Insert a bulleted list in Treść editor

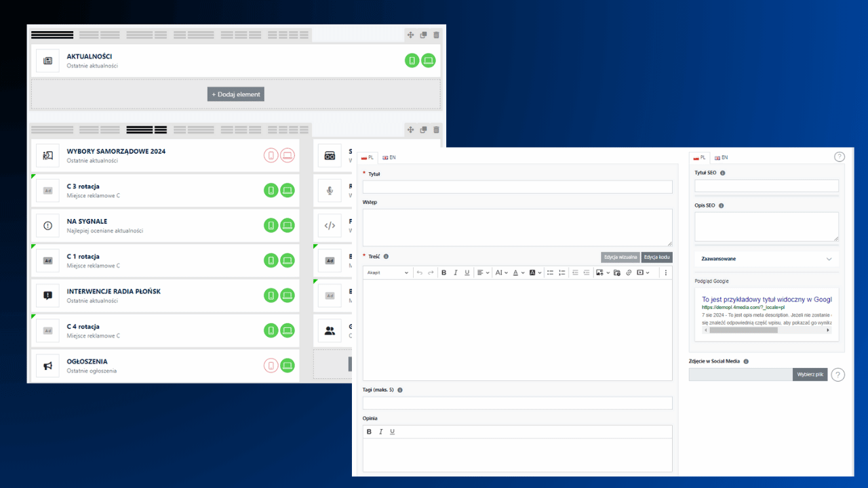(550, 272)
